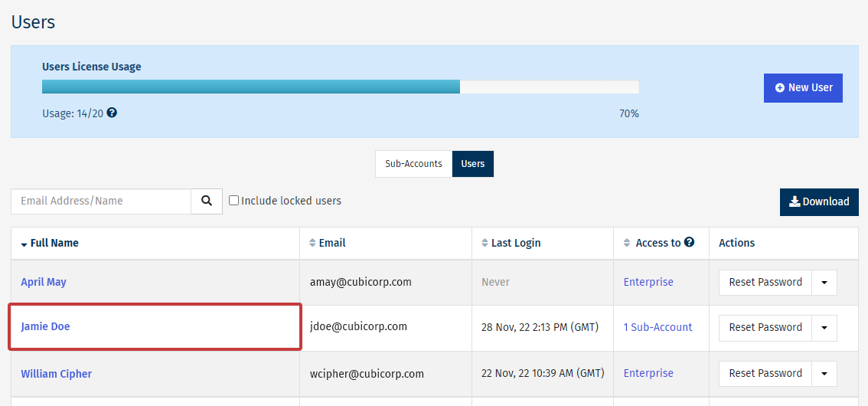The width and height of the screenshot is (868, 406).
Task: Focus the Email Address/Name search field
Action: pos(101,201)
